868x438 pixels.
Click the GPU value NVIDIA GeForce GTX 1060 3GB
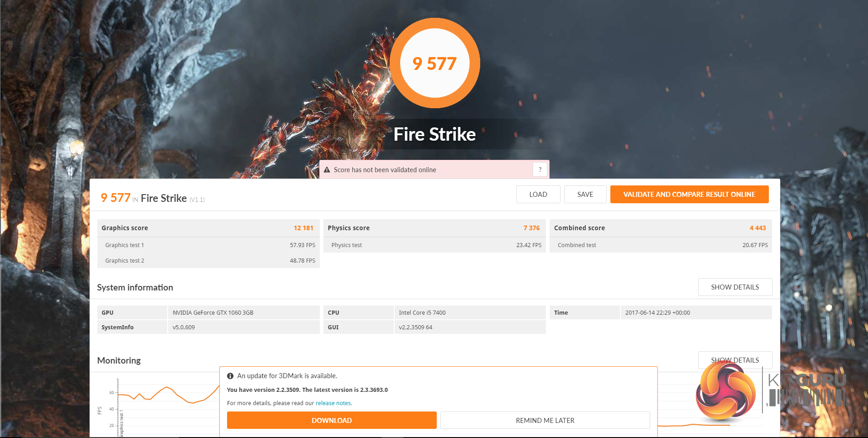click(213, 313)
